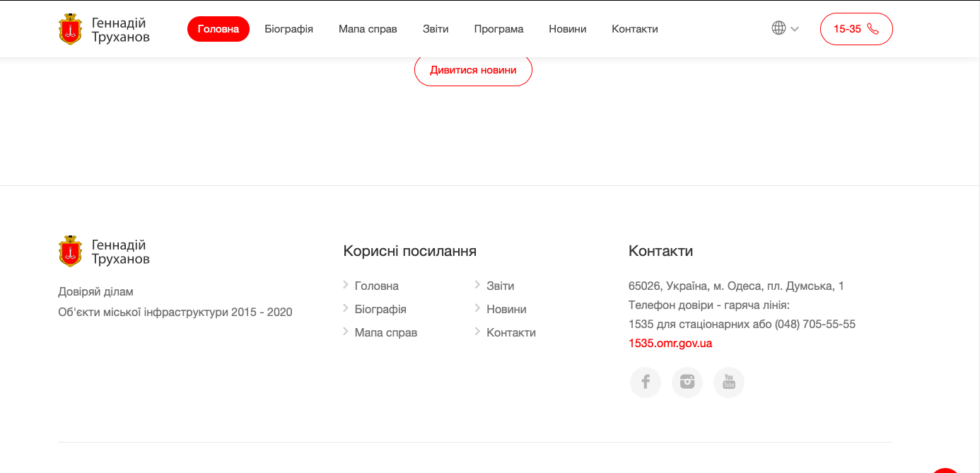Call hotline via the 15-35 button
The image size is (980, 473).
point(856,29)
